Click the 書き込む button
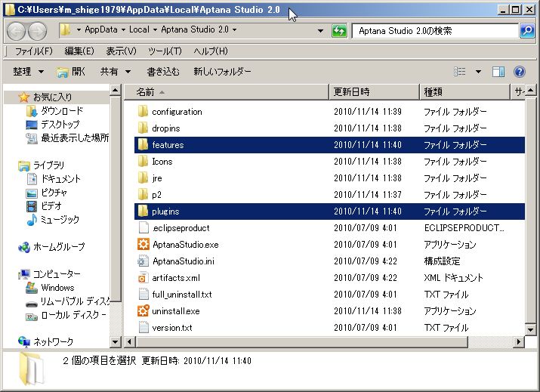This screenshot has height=392, width=540. point(163,72)
